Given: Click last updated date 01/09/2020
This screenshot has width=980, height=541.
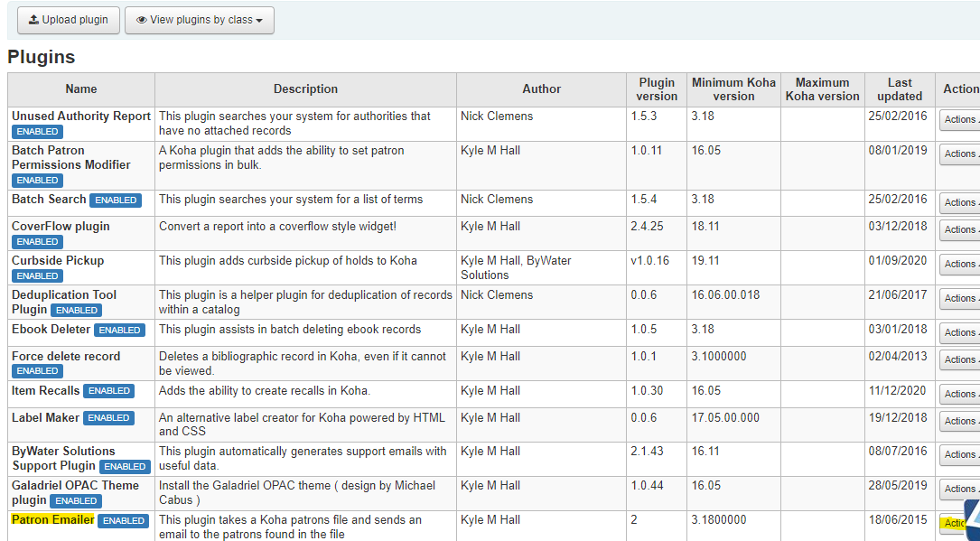Looking at the screenshot, I should tap(898, 260).
